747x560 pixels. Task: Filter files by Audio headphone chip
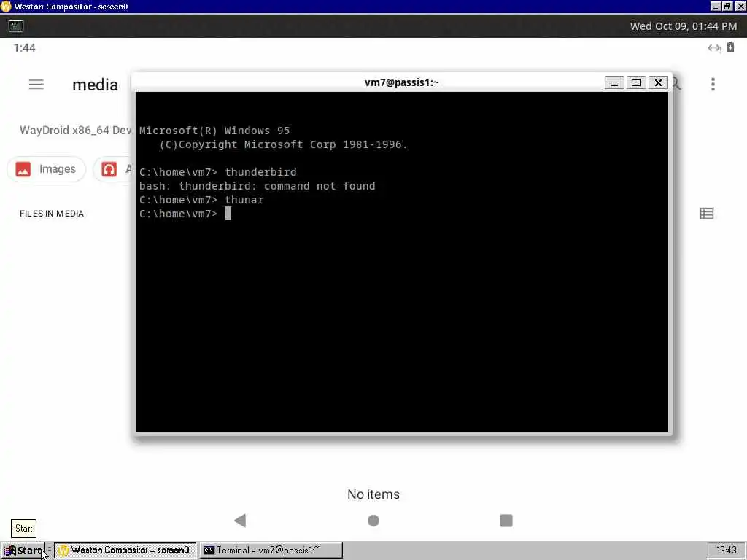(x=113, y=169)
